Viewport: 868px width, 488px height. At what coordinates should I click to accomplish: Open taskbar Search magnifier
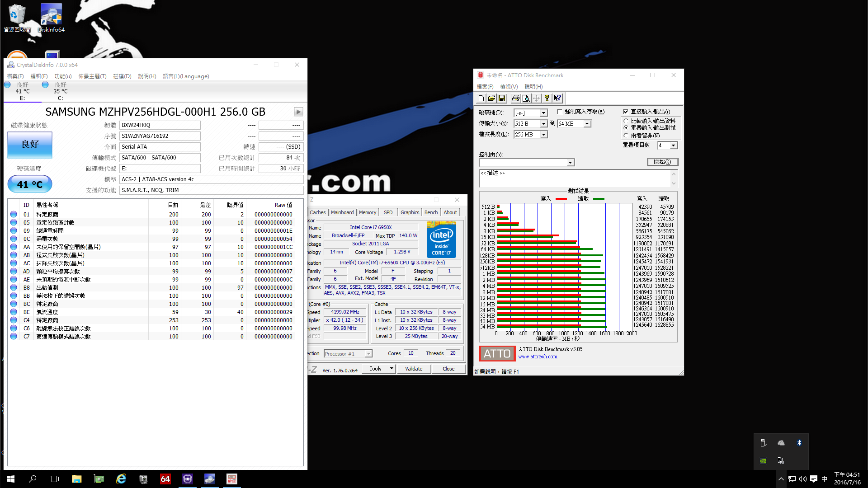[33, 479]
